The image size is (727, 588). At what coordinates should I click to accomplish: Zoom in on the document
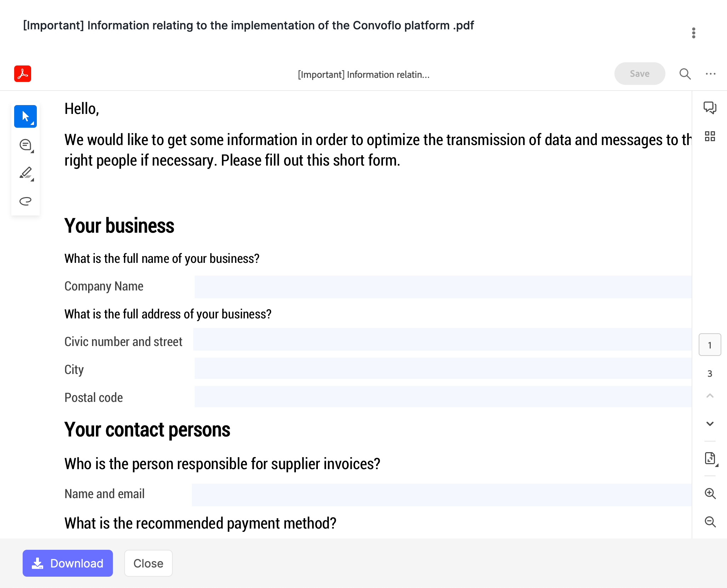[710, 493]
